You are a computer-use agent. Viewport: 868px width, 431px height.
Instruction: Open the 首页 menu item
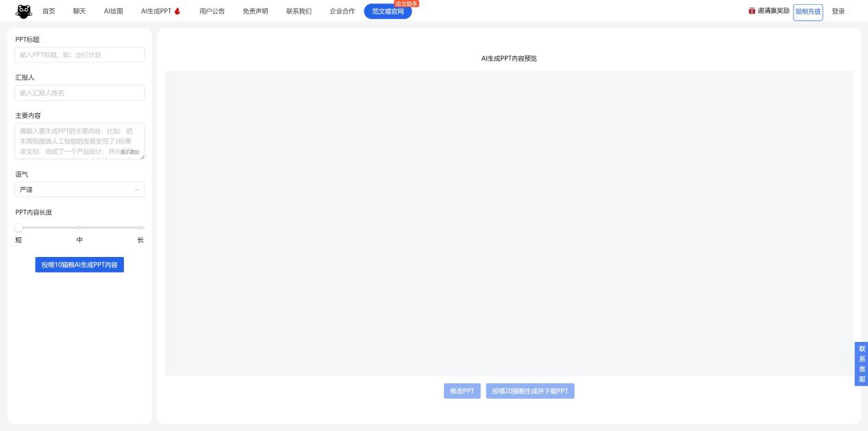tap(49, 12)
